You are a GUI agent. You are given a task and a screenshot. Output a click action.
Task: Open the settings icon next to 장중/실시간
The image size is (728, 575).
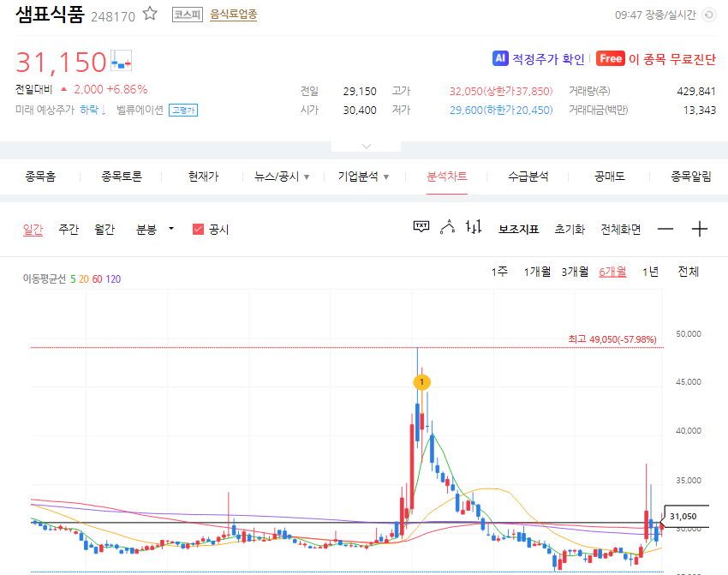707,15
